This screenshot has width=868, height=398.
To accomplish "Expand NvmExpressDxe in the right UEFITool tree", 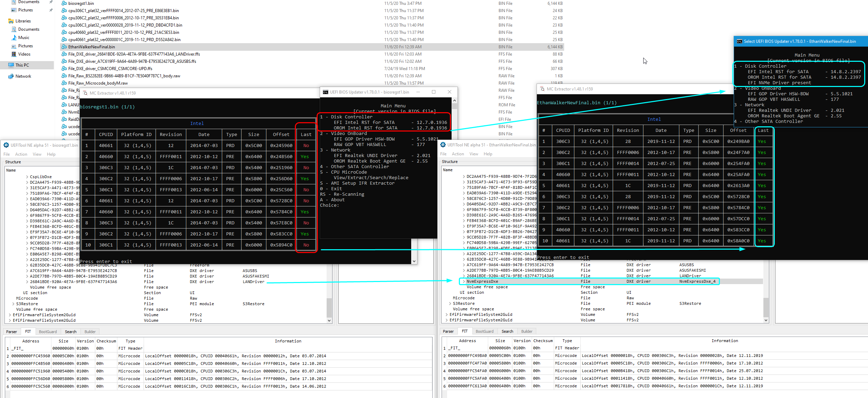I will [x=464, y=282].
